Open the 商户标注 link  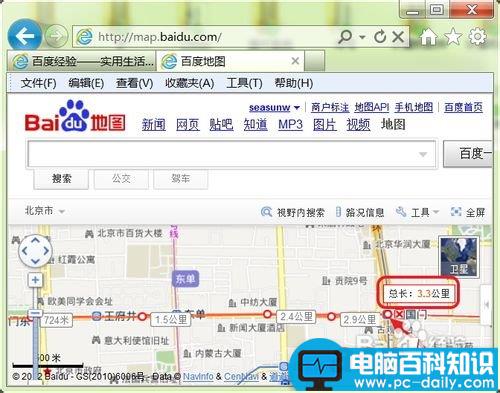330,107
